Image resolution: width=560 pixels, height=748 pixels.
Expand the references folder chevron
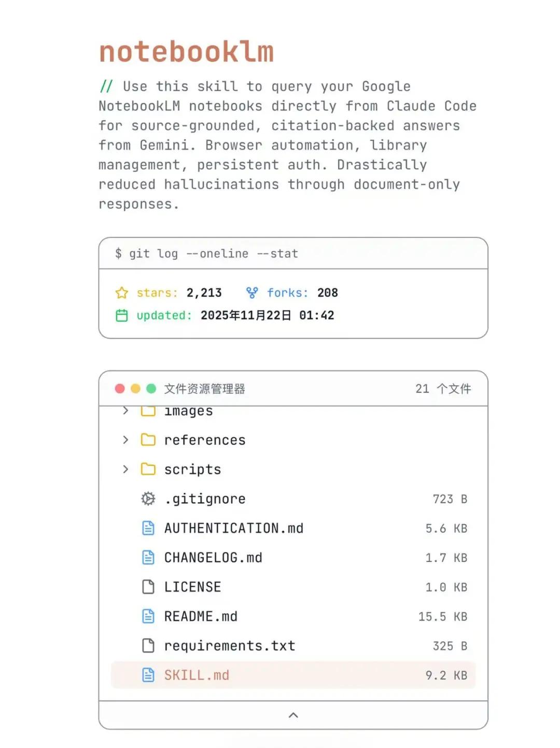click(x=125, y=440)
